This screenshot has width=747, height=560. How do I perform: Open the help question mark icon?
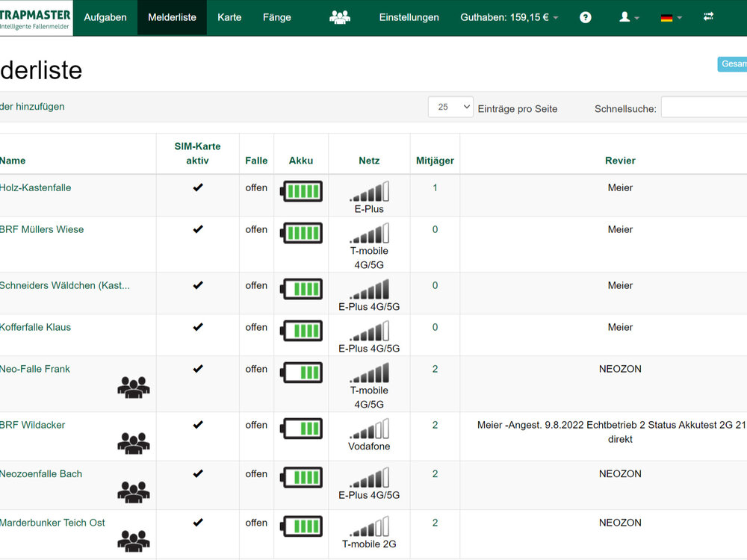pyautogui.click(x=586, y=17)
